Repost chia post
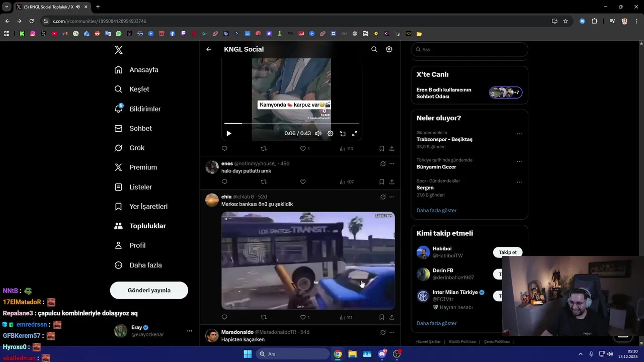This screenshot has width=644, height=362. tap(264, 317)
